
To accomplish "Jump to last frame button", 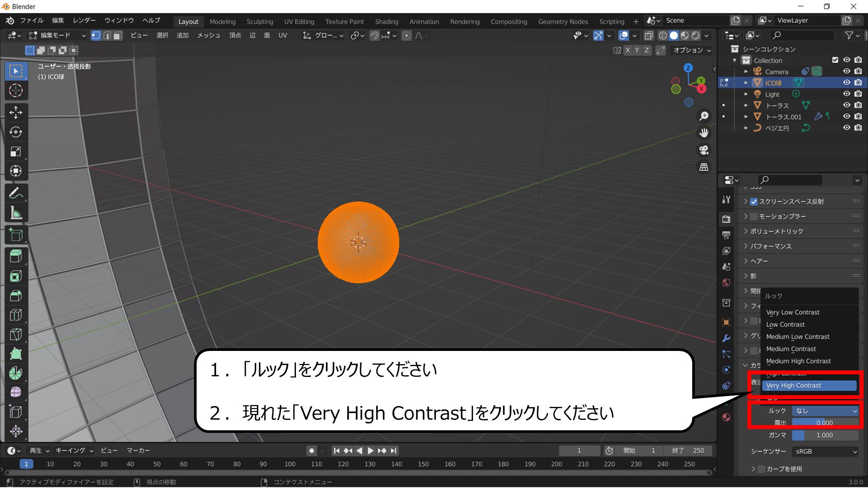I will coord(393,451).
